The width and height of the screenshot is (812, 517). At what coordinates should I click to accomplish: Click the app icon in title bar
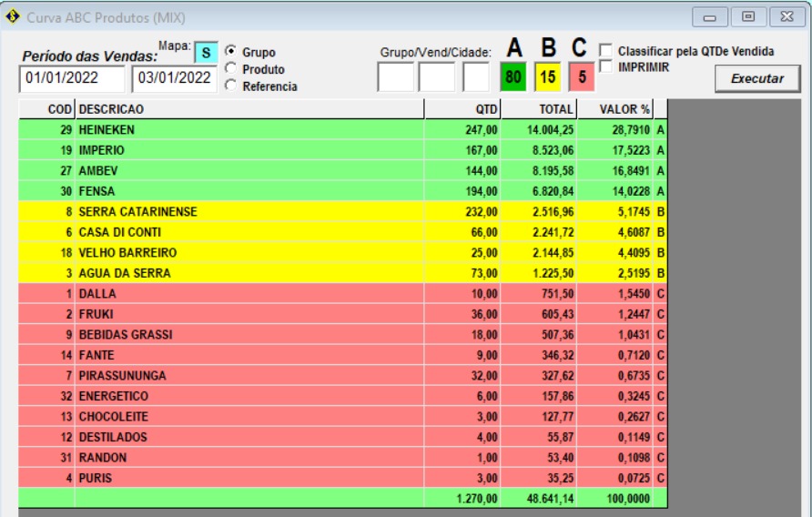coord(12,17)
